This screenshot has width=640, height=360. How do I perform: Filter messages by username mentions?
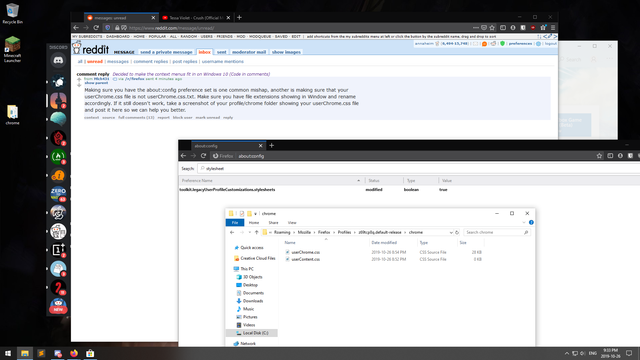pos(222,61)
